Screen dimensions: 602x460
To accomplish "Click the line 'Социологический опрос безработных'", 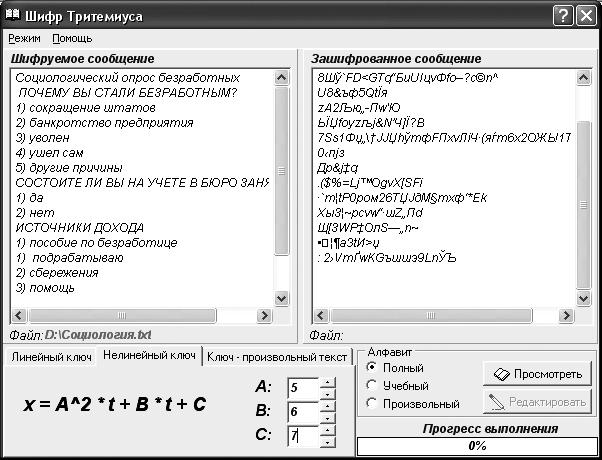I will coord(127,78).
